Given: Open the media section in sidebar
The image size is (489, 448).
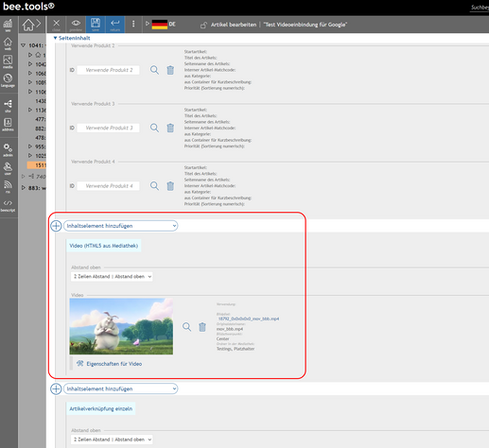Looking at the screenshot, I should point(8,61).
